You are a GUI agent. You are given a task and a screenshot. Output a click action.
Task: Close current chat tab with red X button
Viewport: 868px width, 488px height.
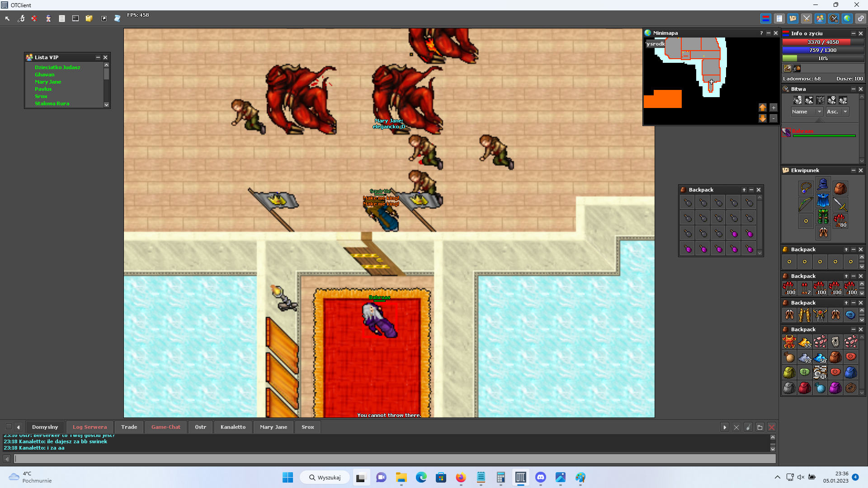coord(772,427)
